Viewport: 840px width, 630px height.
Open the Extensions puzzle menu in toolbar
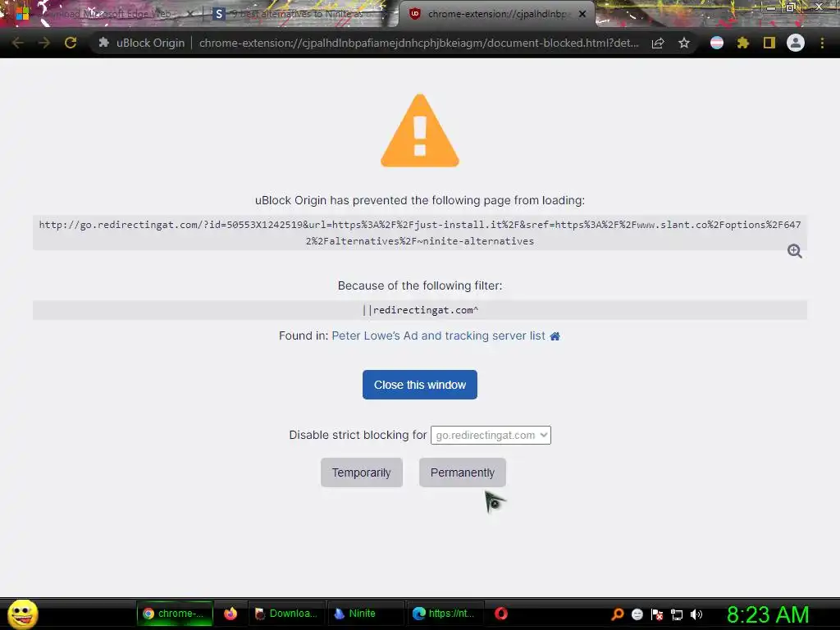coord(743,43)
